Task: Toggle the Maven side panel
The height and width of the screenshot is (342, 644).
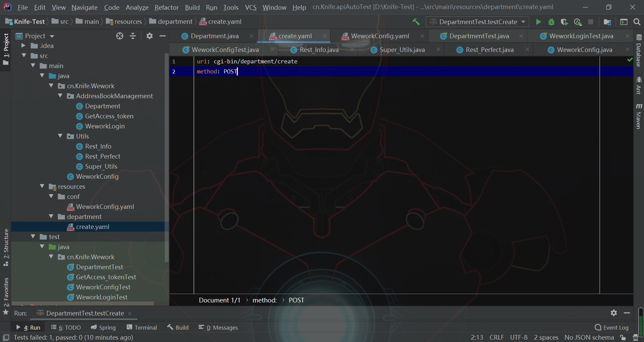Action: point(639,116)
